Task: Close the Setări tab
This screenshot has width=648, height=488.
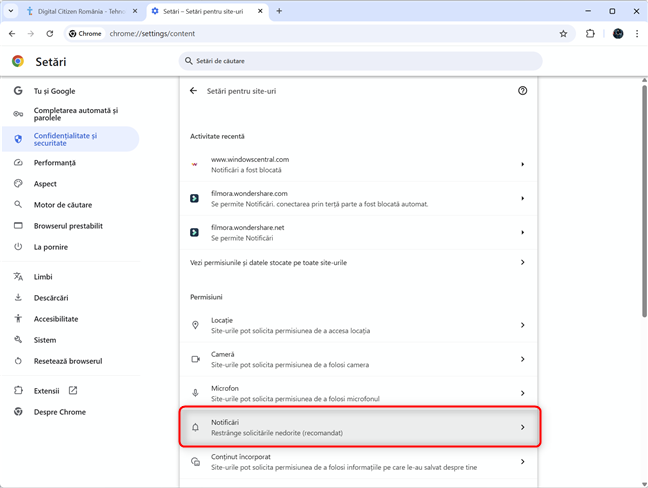Action: tap(260, 11)
